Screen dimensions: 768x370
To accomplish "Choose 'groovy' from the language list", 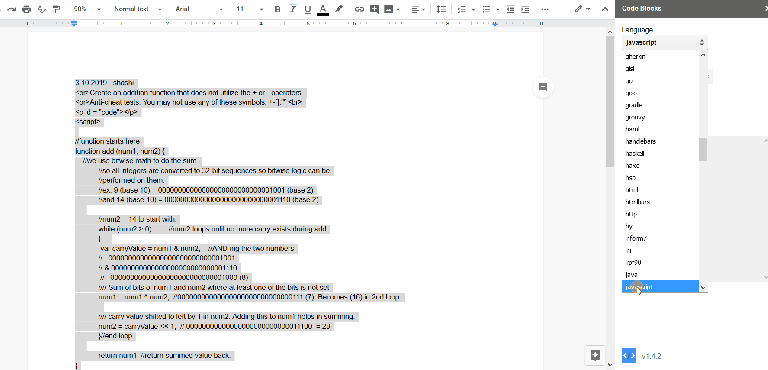I will pyautogui.click(x=660, y=117).
